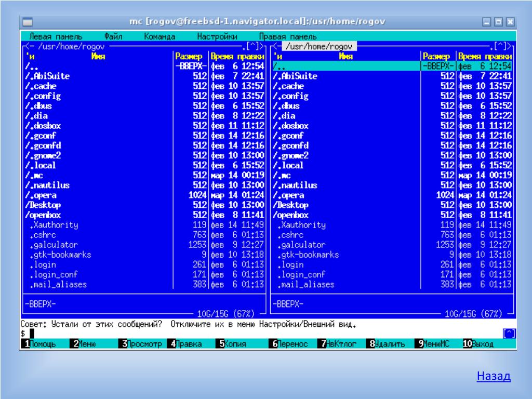Select /Desktop in right panel
Screen dimensions: 532x399
[392, 205]
